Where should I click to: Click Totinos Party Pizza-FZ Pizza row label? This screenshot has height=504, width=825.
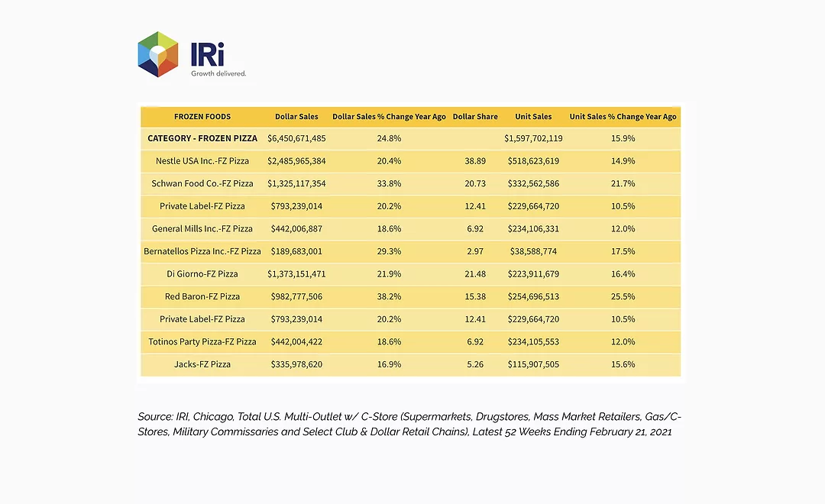pos(202,342)
